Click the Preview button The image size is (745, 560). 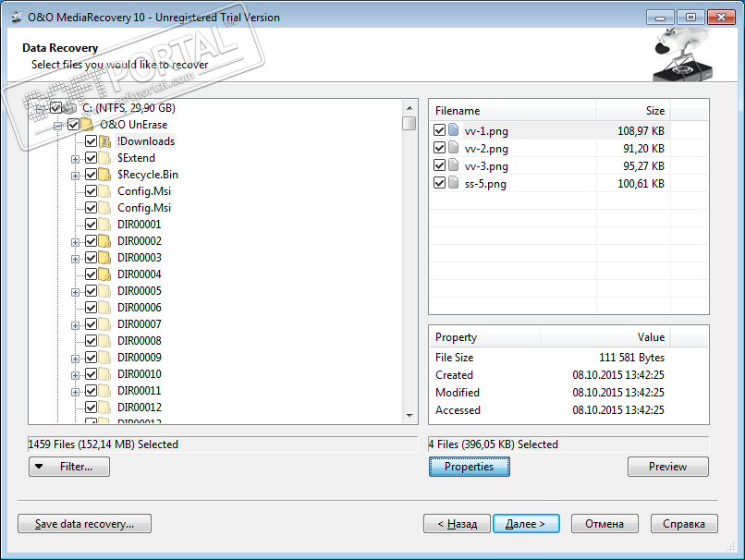point(668,467)
